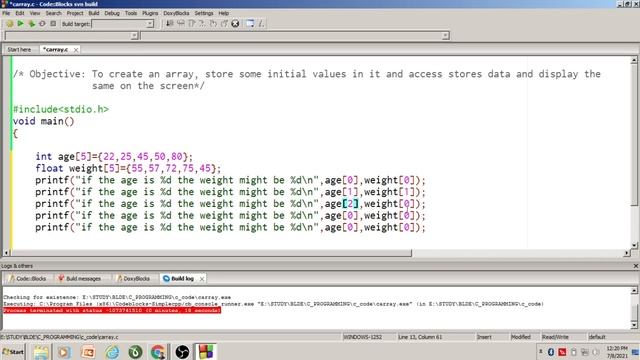Open the View menu
640x360 pixels.
click(35, 13)
